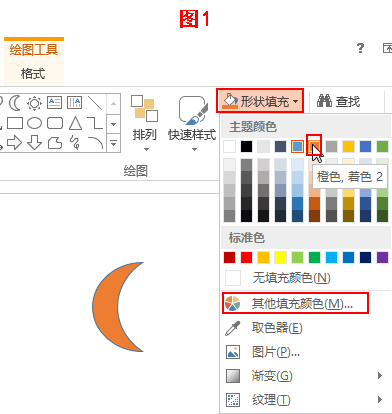Click the 查找 Find button
392x414 pixels.
point(338,101)
